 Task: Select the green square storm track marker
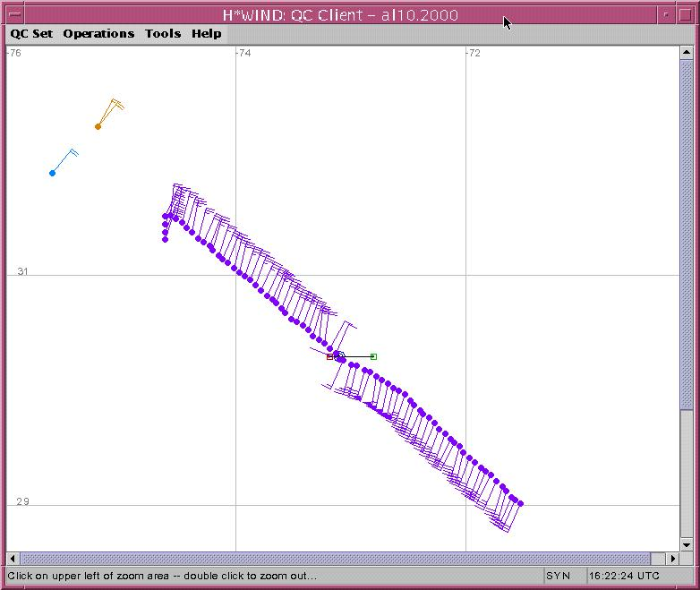click(x=373, y=357)
